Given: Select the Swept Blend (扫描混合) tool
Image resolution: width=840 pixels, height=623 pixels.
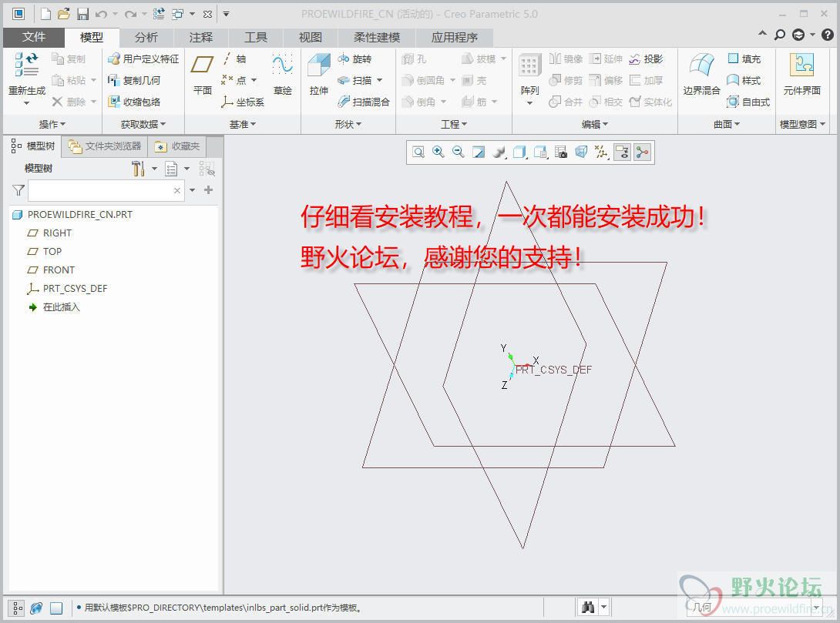Looking at the screenshot, I should (x=363, y=102).
